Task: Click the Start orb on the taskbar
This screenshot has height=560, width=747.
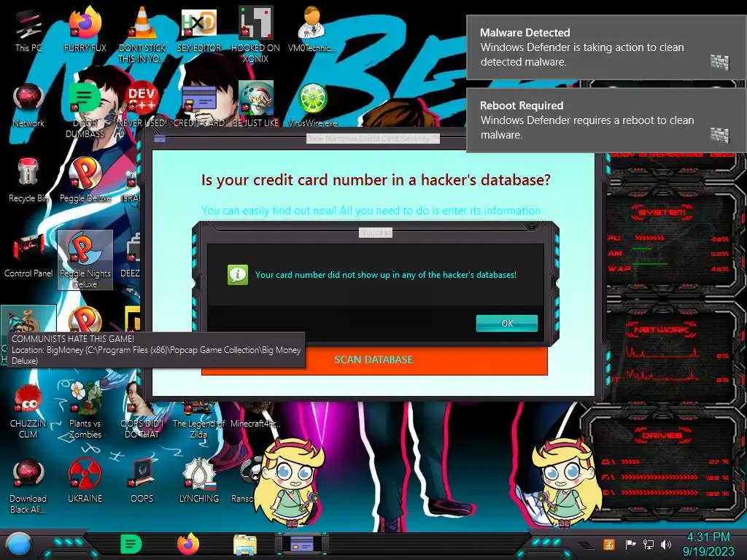Action: [19, 544]
